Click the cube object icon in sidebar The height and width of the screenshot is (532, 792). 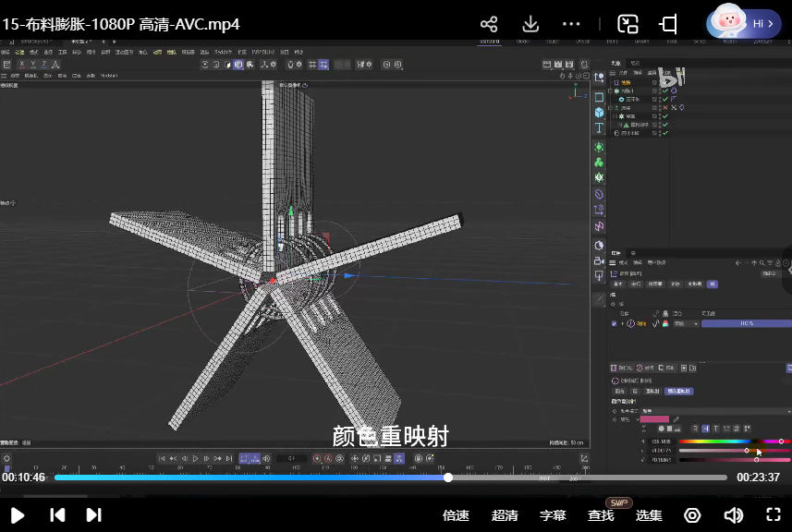(599, 113)
